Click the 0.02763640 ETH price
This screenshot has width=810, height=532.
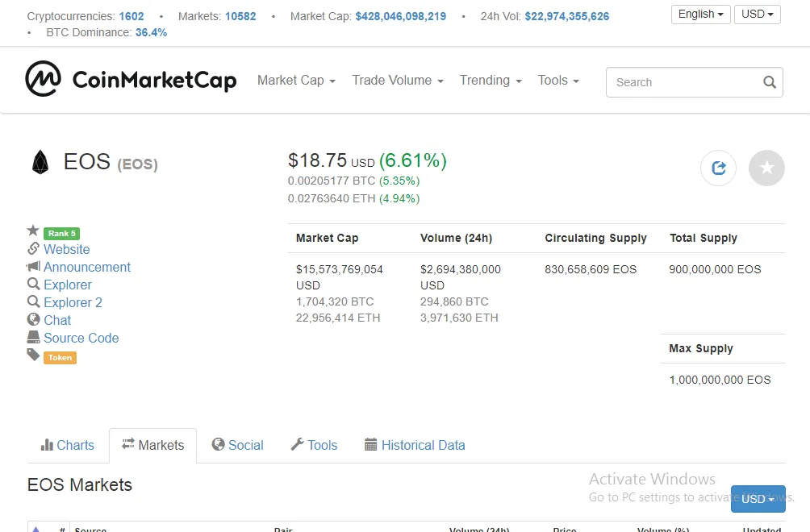click(x=331, y=198)
